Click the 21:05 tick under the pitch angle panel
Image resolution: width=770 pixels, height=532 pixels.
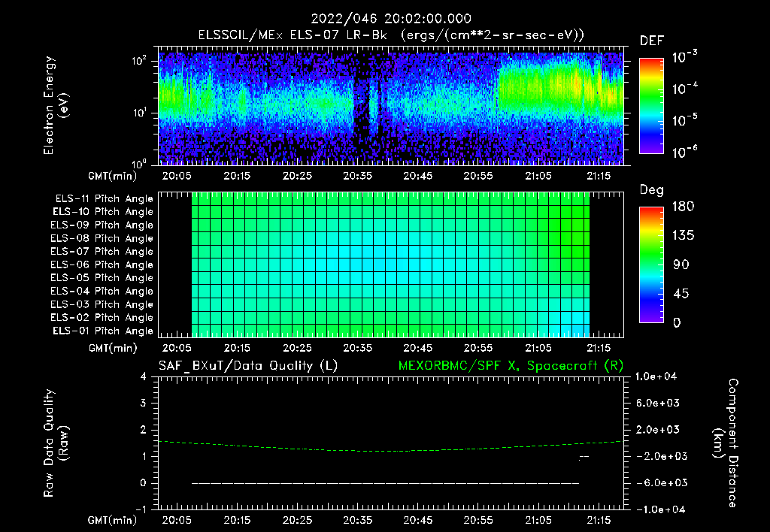(538, 348)
